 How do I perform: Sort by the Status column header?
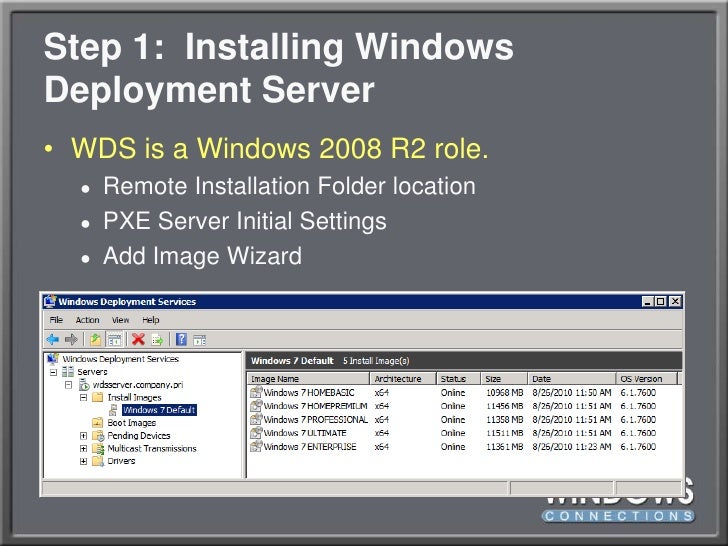(x=458, y=379)
